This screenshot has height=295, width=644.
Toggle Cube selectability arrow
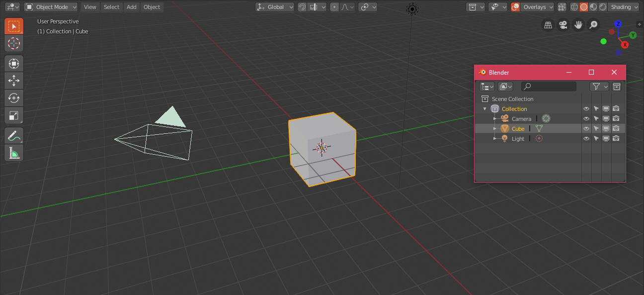[x=596, y=128]
